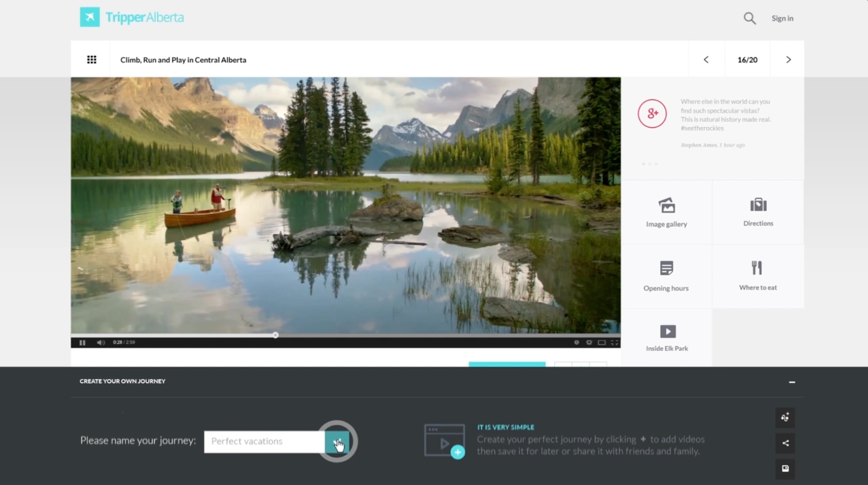868x485 pixels.
Task: Click the 16/20 video counter
Action: tap(747, 60)
